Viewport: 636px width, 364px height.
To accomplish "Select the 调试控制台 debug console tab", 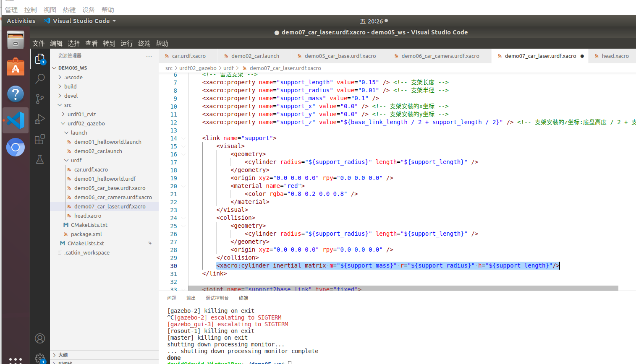I will click(x=217, y=298).
